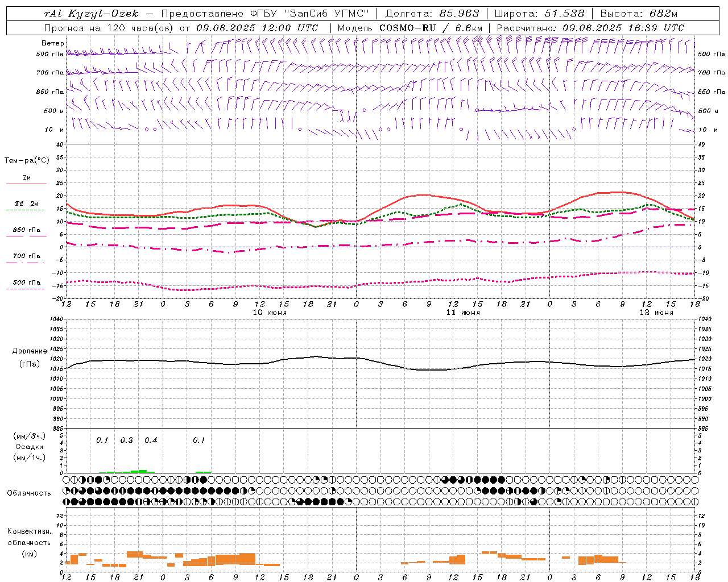Viewport: 728px width, 582px height.
Task: Click the 500 гПа label in temperature legend
Action: pyautogui.click(x=27, y=282)
